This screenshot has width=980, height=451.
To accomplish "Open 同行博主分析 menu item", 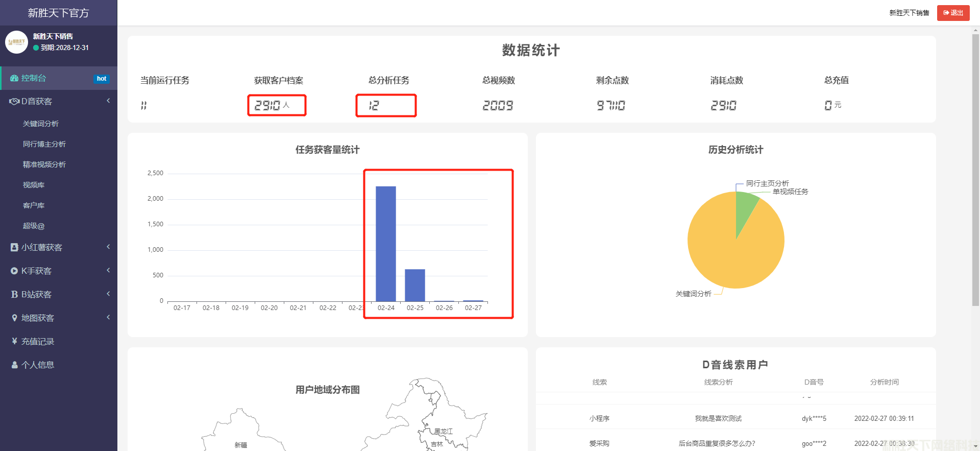I will pyautogui.click(x=44, y=144).
